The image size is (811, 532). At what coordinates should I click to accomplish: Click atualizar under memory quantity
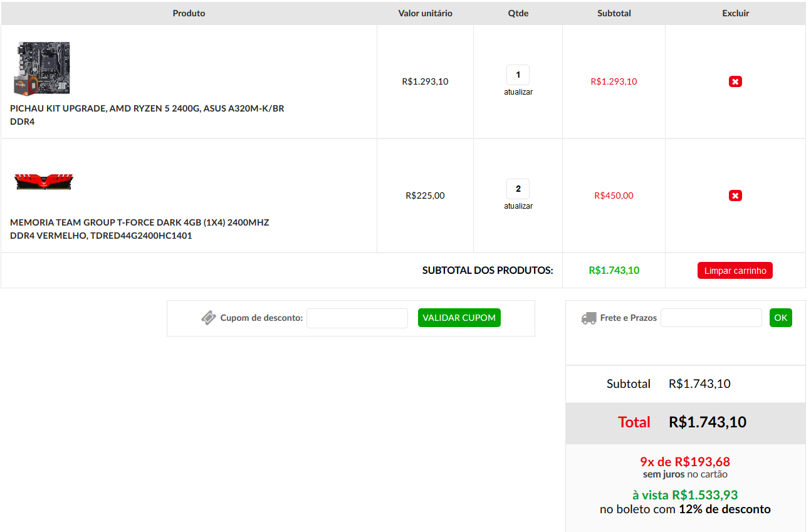[518, 206]
